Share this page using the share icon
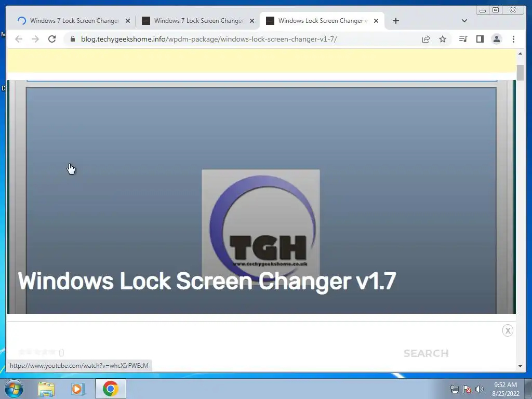This screenshot has width=532, height=399. [426, 39]
